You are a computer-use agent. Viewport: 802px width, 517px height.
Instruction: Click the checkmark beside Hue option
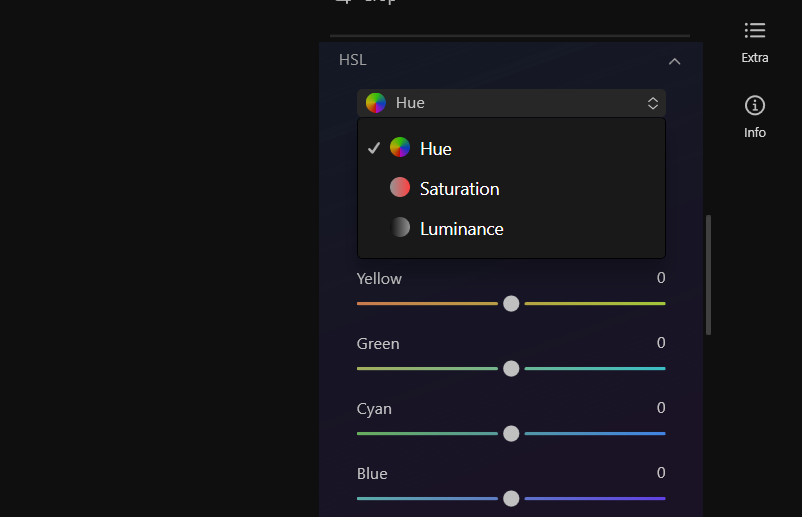(374, 148)
